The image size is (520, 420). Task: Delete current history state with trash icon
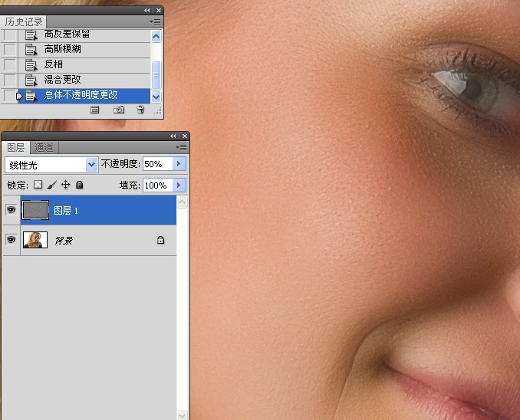(x=140, y=110)
